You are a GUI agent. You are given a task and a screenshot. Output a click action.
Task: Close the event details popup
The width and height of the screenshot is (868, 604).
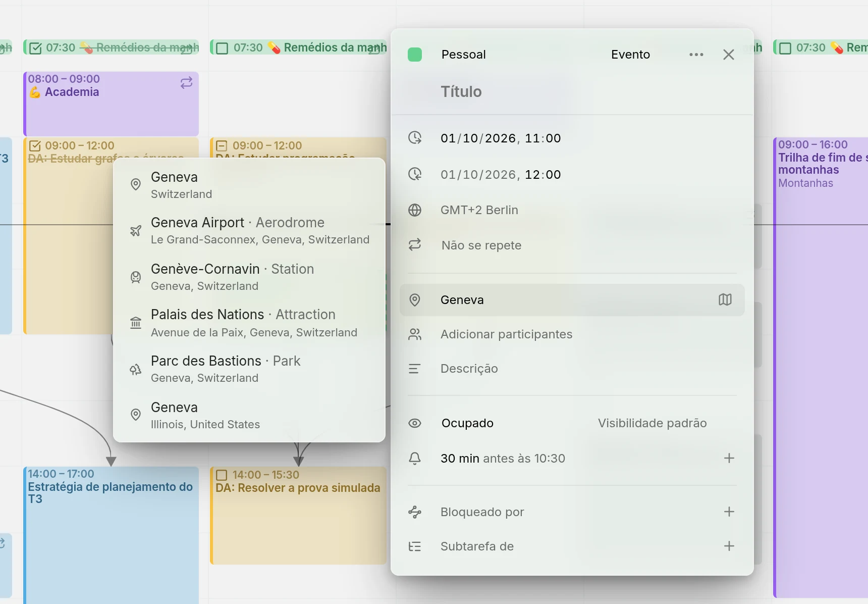point(729,55)
